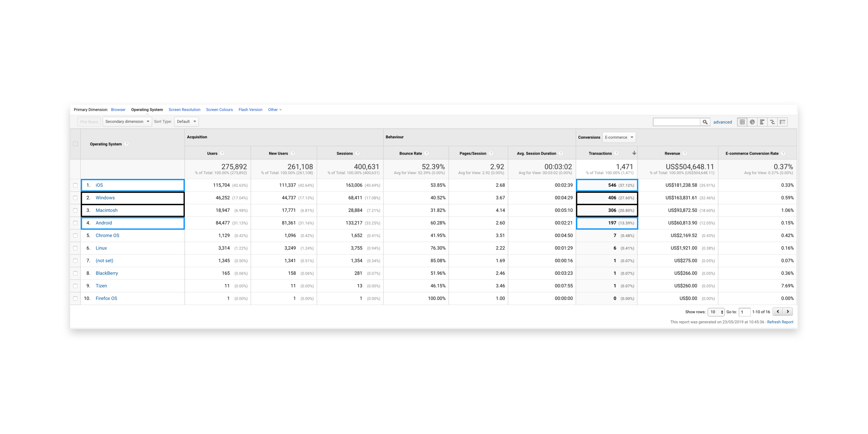Tick the checkbox for the Chrome OS row
Image resolution: width=868 pixels, height=434 pixels.
click(x=76, y=236)
